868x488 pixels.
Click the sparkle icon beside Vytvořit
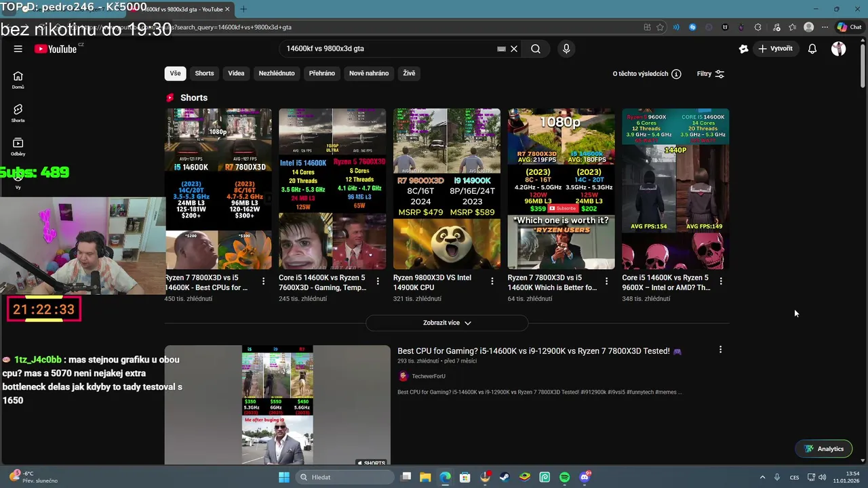744,49
